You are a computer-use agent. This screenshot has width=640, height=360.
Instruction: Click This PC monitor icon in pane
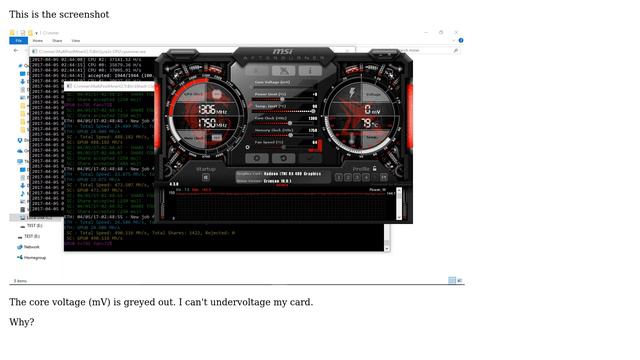tap(20, 161)
